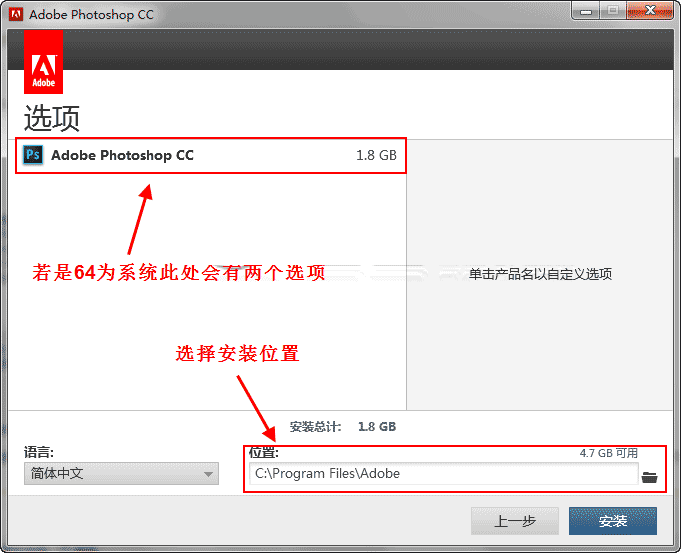Viewport: 681px width, 553px height.
Task: Click the 1.8 GB product size value
Action: (376, 155)
